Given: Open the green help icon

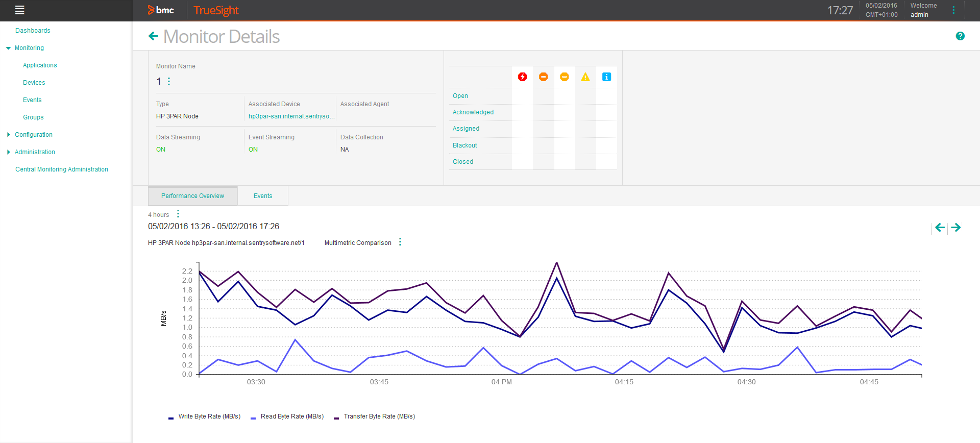Looking at the screenshot, I should [960, 36].
